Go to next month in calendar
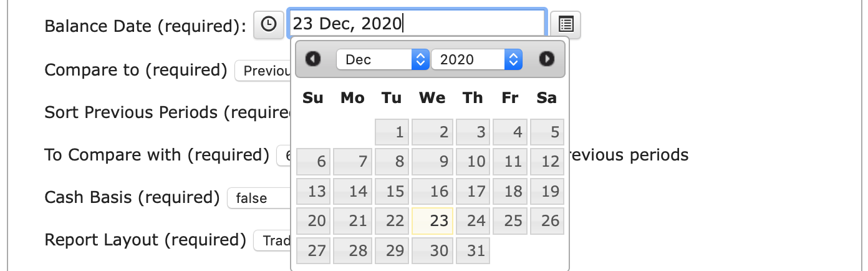 tap(546, 59)
